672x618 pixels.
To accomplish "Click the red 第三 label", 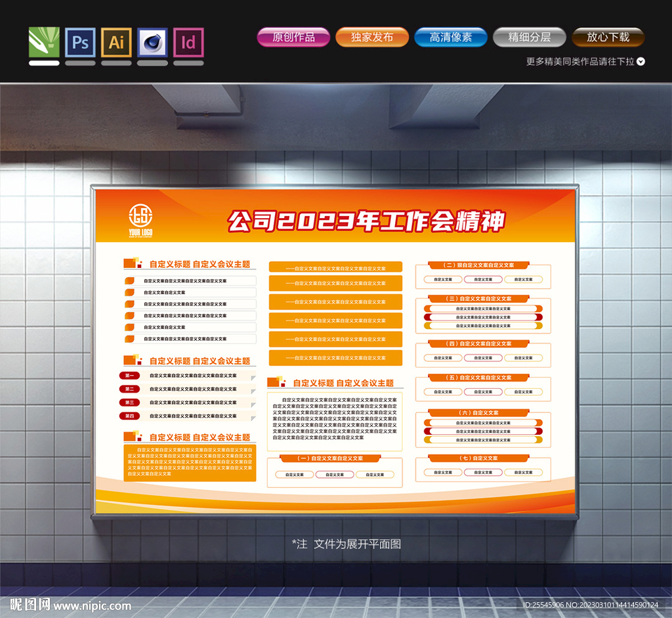I will [x=129, y=403].
